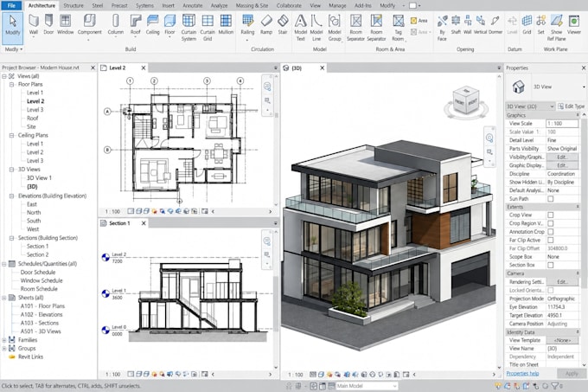The height and width of the screenshot is (392, 588).
Task: Click Edit for Visibility/Graphics overrides
Action: click(x=562, y=157)
